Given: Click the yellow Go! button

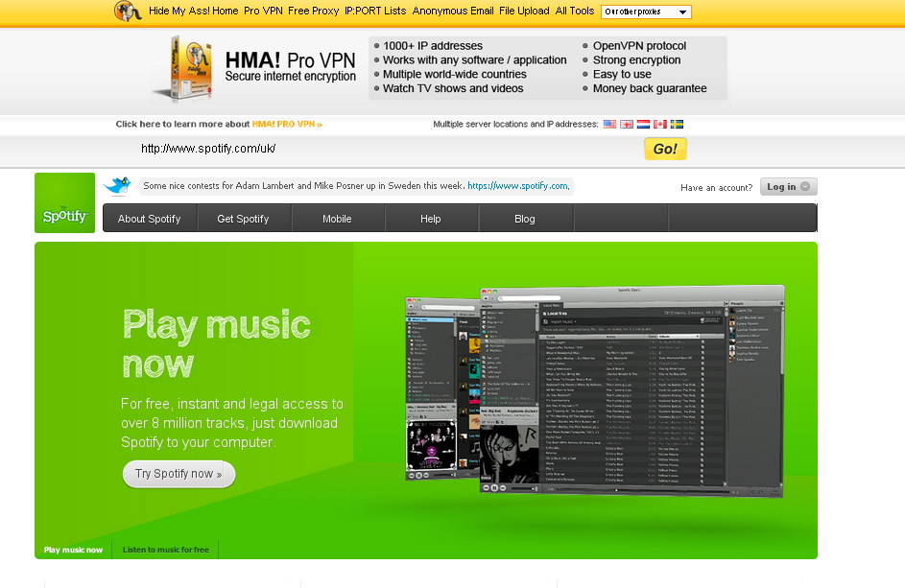Looking at the screenshot, I should [x=665, y=149].
